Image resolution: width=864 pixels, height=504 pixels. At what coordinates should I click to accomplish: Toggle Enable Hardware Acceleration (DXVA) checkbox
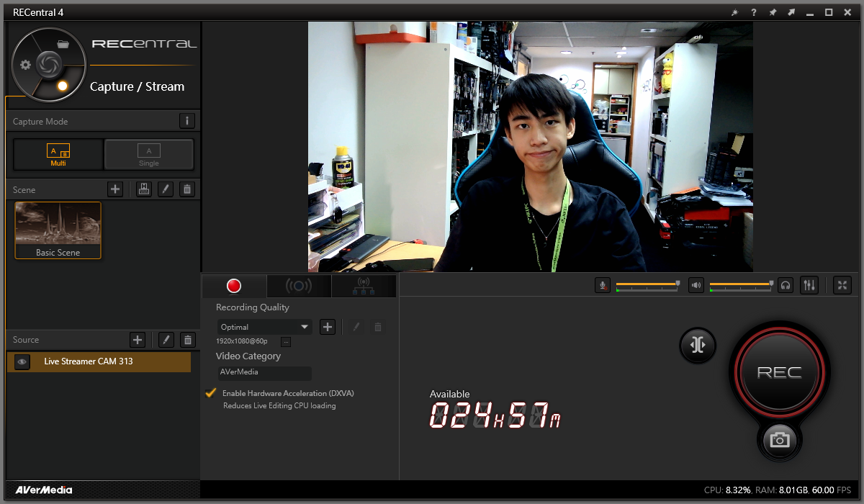coord(211,392)
